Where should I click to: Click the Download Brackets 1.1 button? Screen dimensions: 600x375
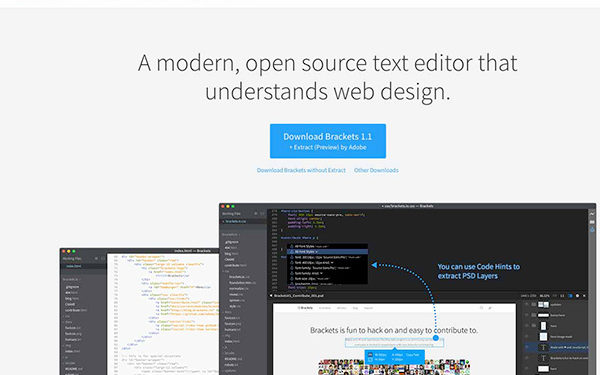[x=328, y=141]
